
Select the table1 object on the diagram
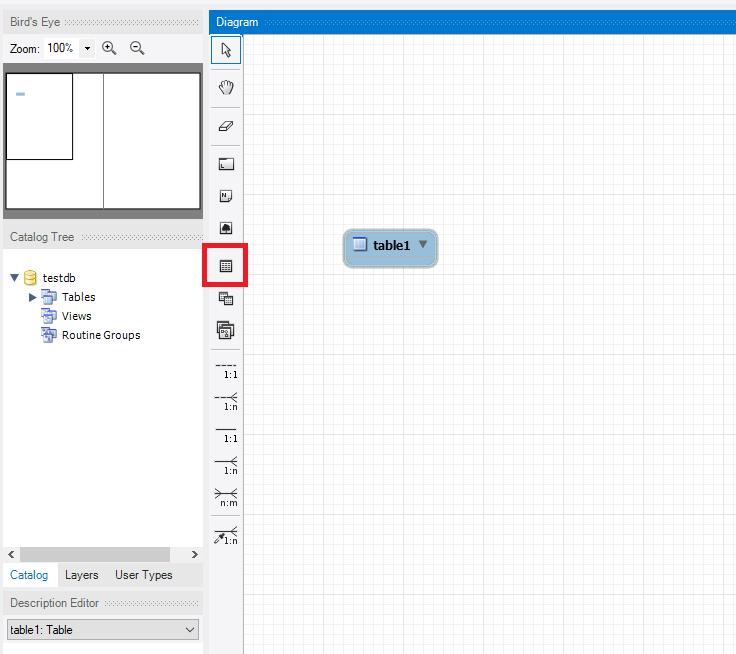391,248
